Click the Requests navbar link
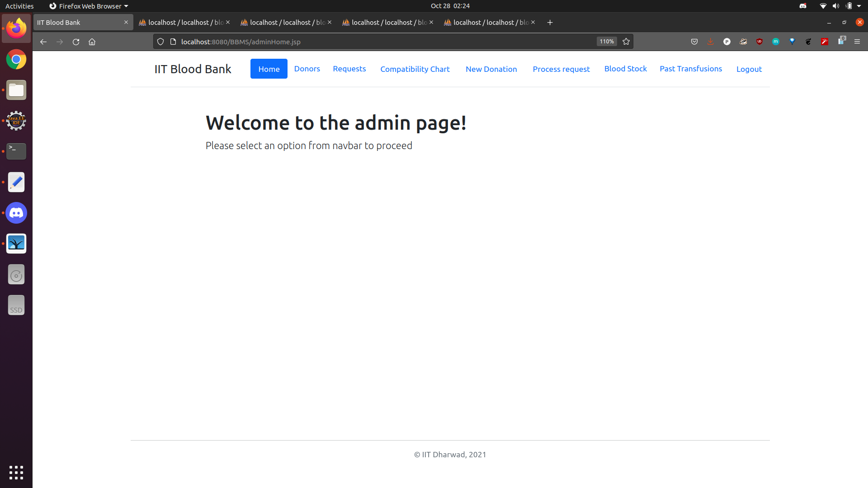 (x=349, y=69)
